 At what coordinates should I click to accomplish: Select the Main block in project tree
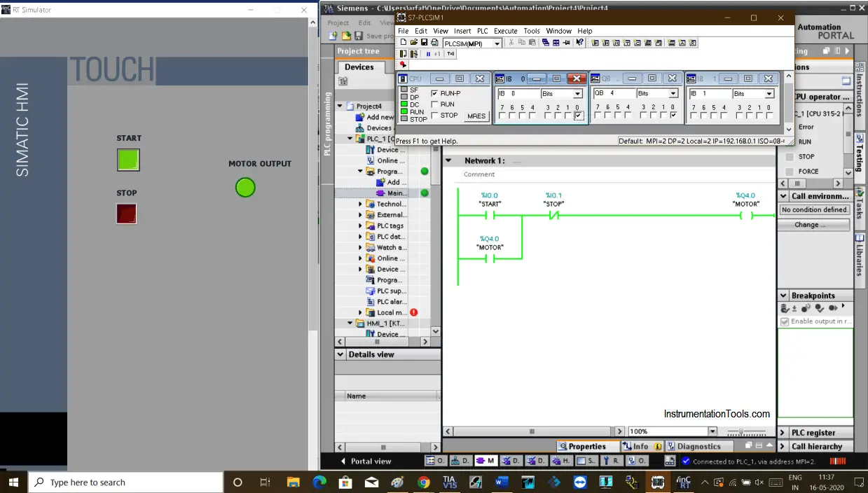(x=392, y=193)
